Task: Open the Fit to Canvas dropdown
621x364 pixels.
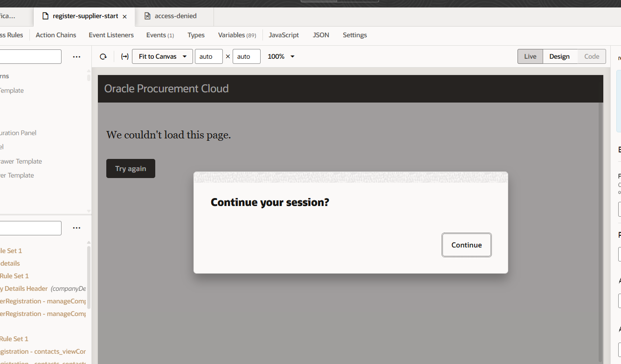Action: 162,56
